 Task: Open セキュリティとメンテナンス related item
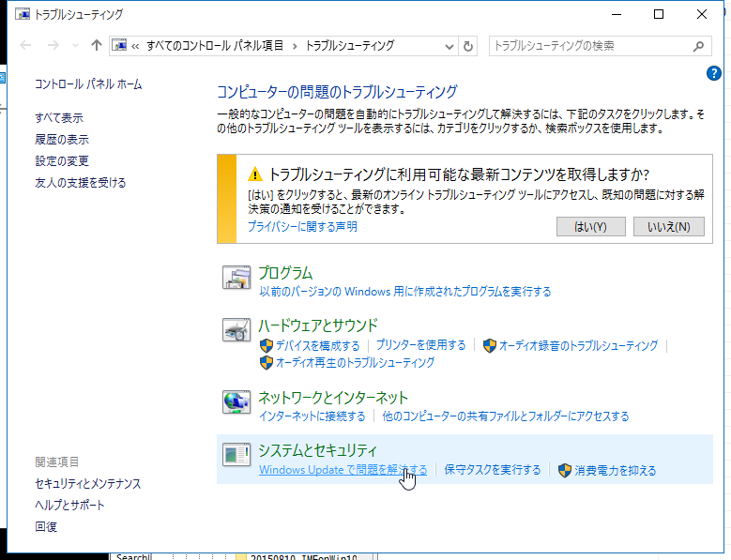[87, 484]
